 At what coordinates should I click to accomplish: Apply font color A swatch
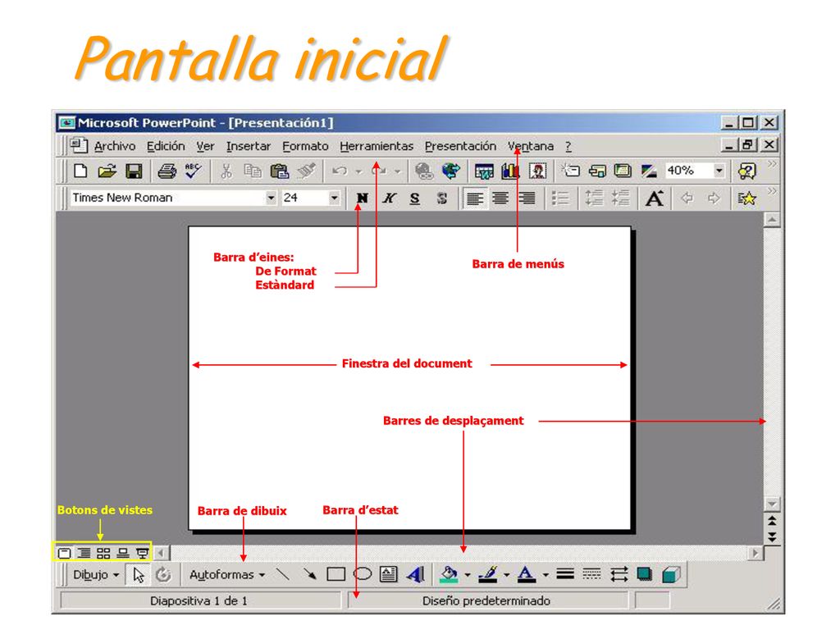click(x=527, y=575)
